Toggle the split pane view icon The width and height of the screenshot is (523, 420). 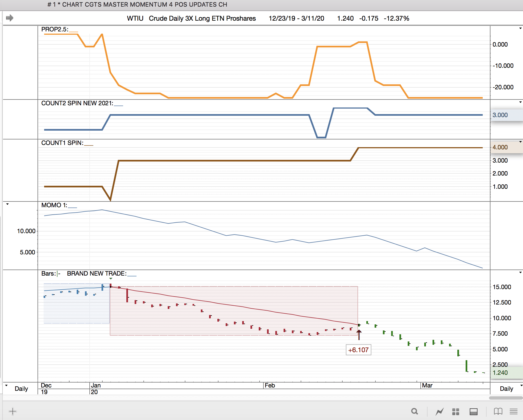[474, 411]
